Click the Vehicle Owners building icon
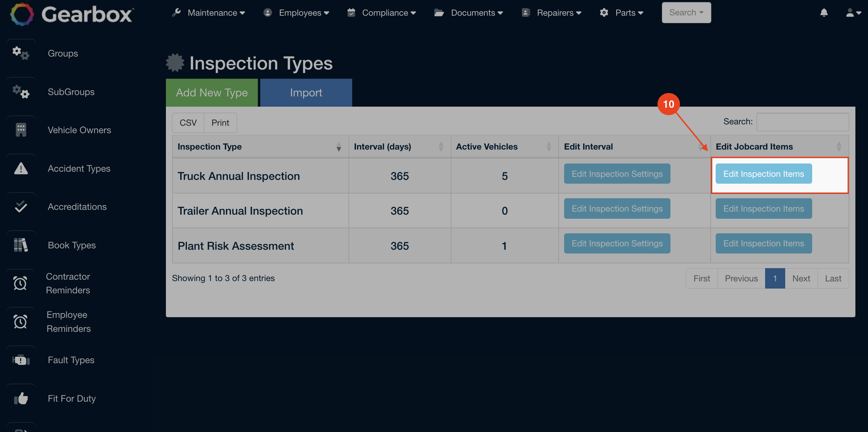 click(x=21, y=130)
